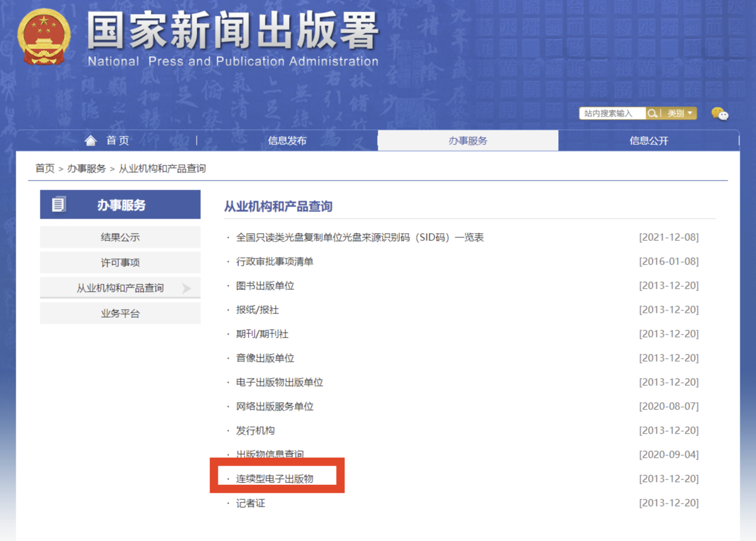Click the 记者证 link
The image size is (756, 541).
tap(250, 503)
